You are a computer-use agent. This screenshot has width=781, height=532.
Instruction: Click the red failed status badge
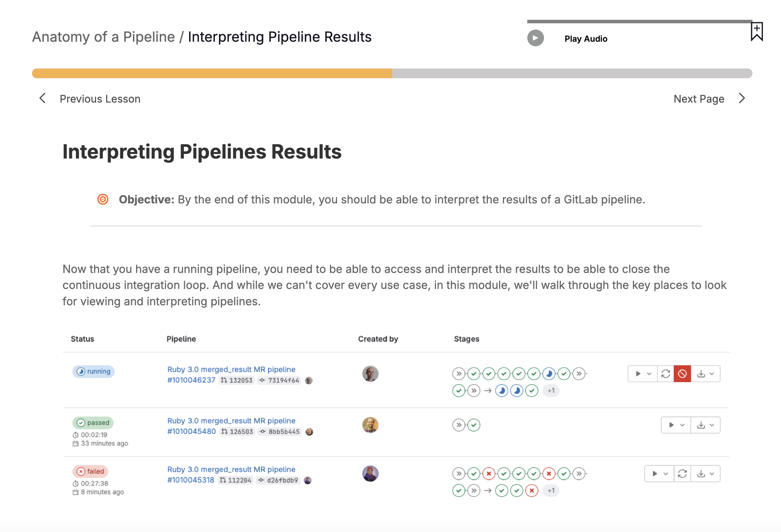coord(90,471)
